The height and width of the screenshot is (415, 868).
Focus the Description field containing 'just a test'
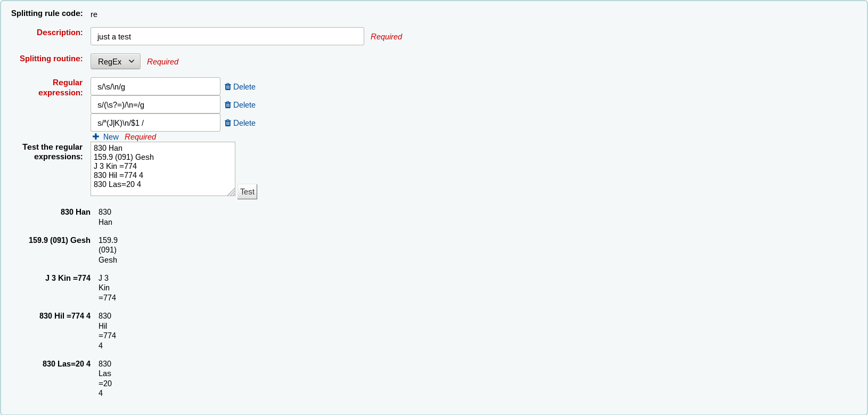(x=227, y=37)
